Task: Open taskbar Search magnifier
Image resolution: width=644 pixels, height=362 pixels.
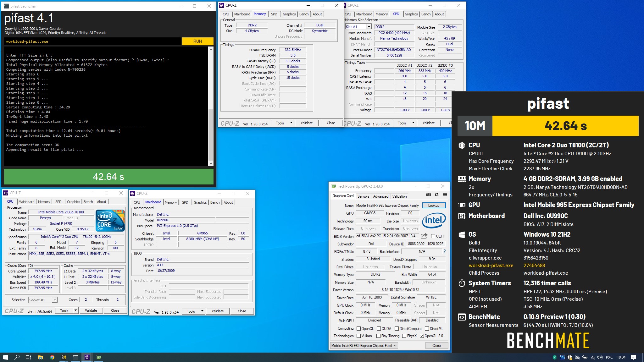Action: pyautogui.click(x=17, y=357)
